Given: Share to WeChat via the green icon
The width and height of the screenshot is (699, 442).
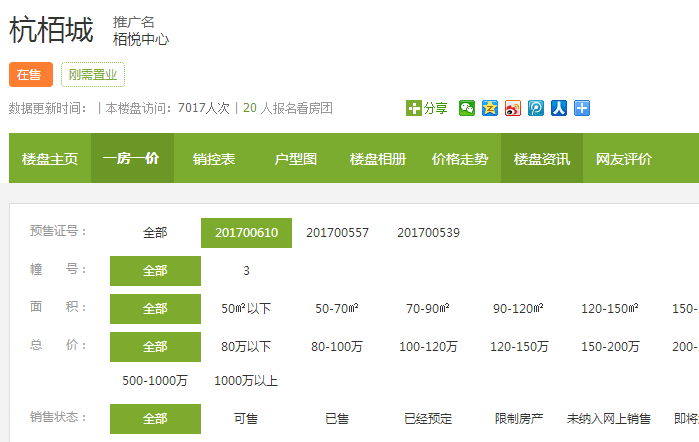Looking at the screenshot, I should [x=467, y=108].
